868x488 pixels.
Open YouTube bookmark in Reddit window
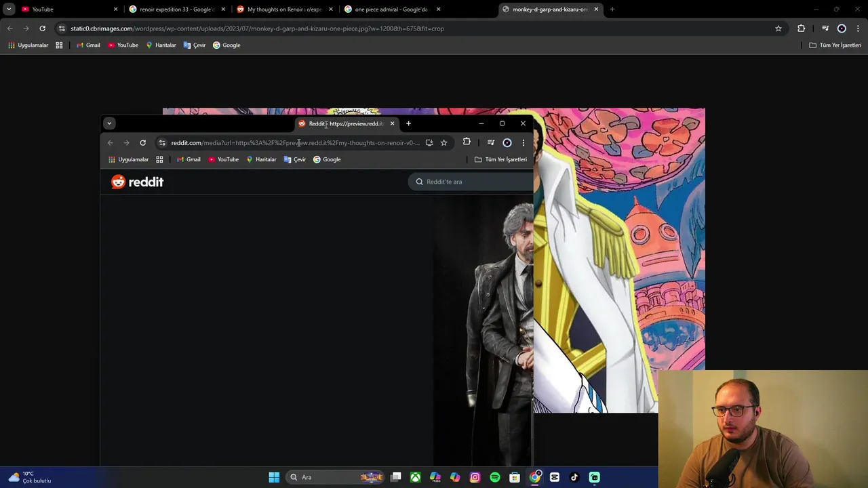pyautogui.click(x=223, y=159)
